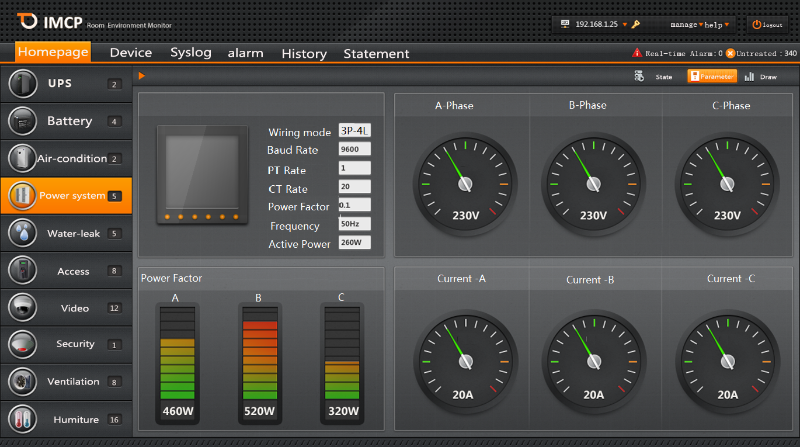
Task: Open the Video camera icon
Action: (x=22, y=308)
